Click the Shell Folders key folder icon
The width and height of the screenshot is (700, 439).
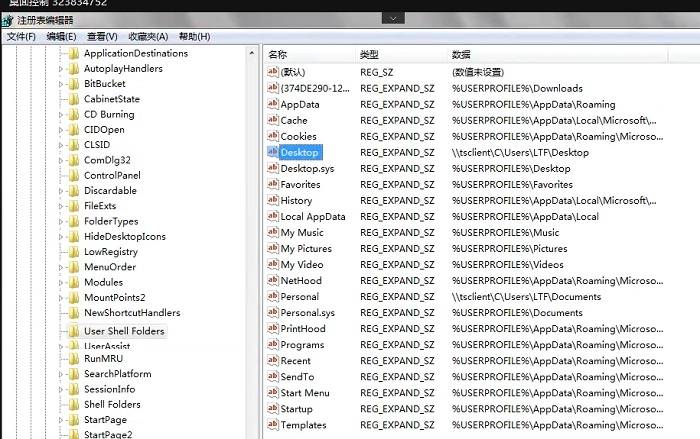coord(73,404)
